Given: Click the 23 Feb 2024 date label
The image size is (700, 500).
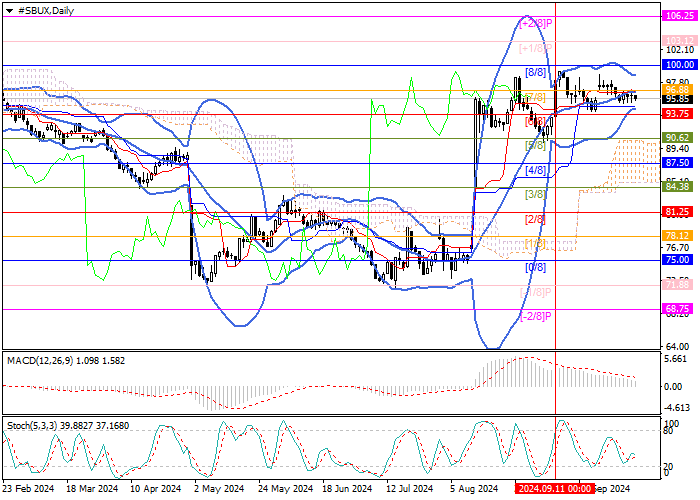Looking at the screenshot, I should (28, 489).
